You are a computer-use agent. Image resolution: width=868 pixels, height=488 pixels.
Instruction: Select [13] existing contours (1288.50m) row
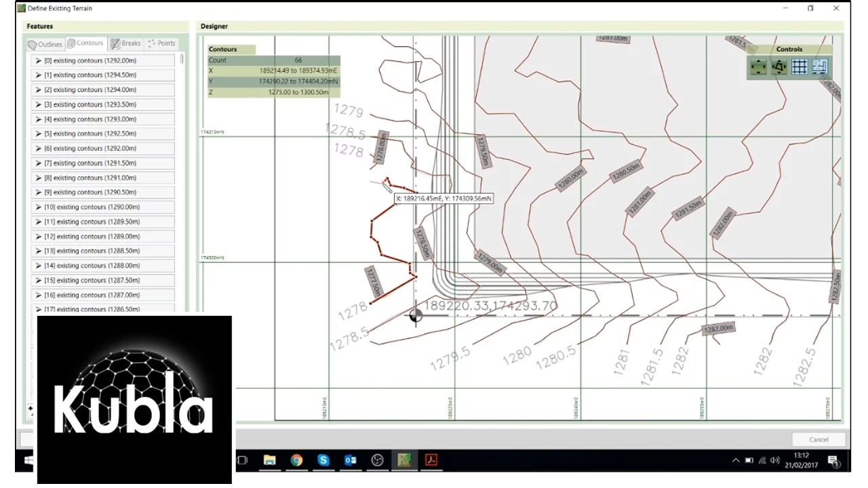102,251
